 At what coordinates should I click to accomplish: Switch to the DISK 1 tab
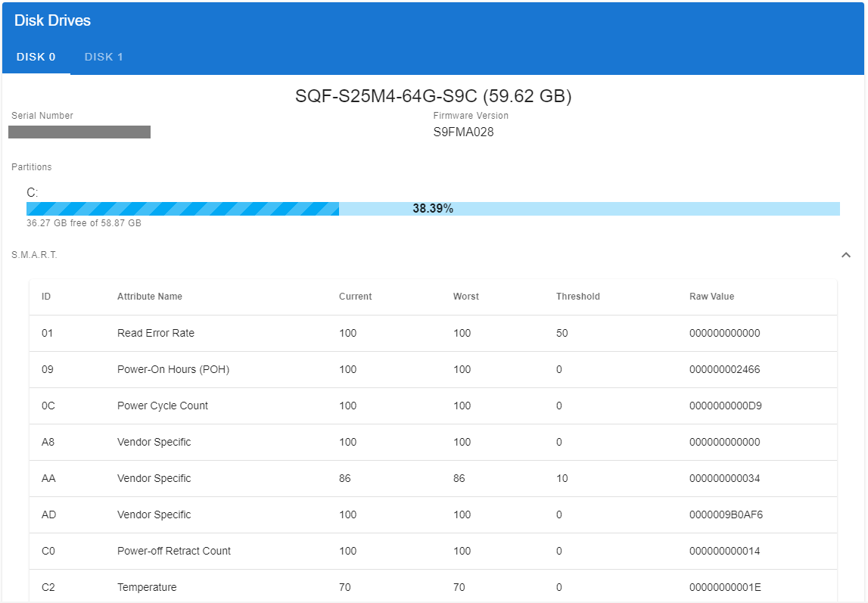104,58
